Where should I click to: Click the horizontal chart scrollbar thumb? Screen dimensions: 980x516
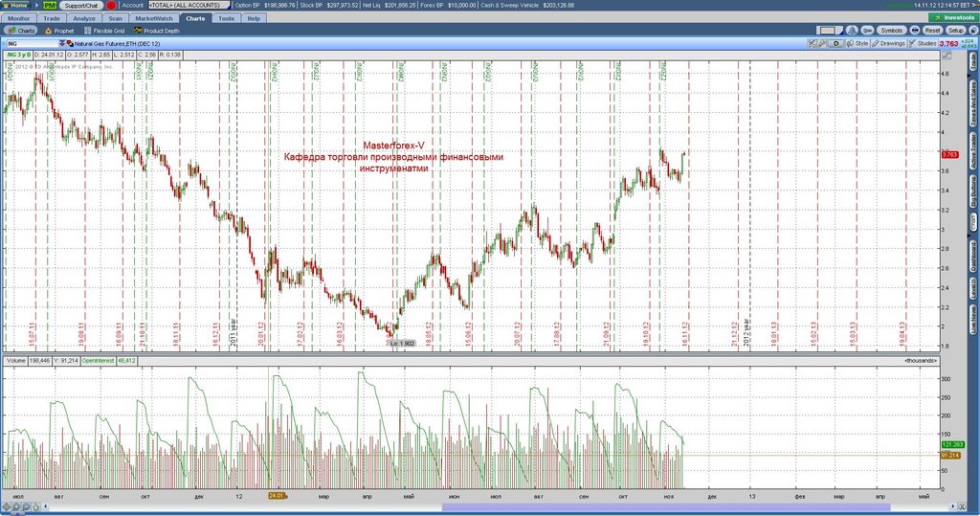coord(666,506)
